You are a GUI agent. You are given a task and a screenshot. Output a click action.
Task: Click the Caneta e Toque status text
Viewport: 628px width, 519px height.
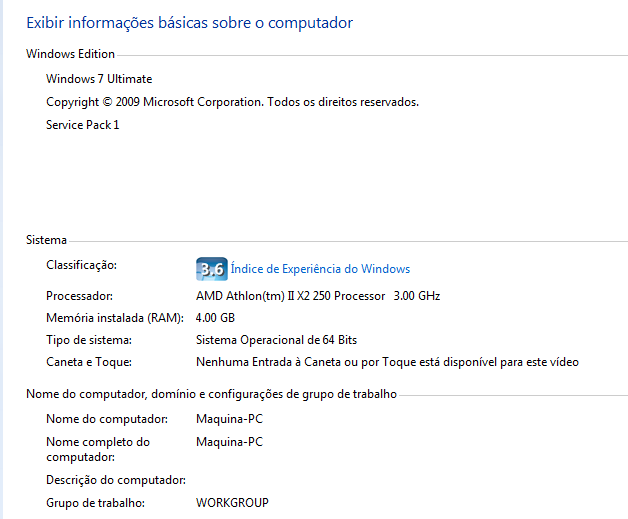387,362
